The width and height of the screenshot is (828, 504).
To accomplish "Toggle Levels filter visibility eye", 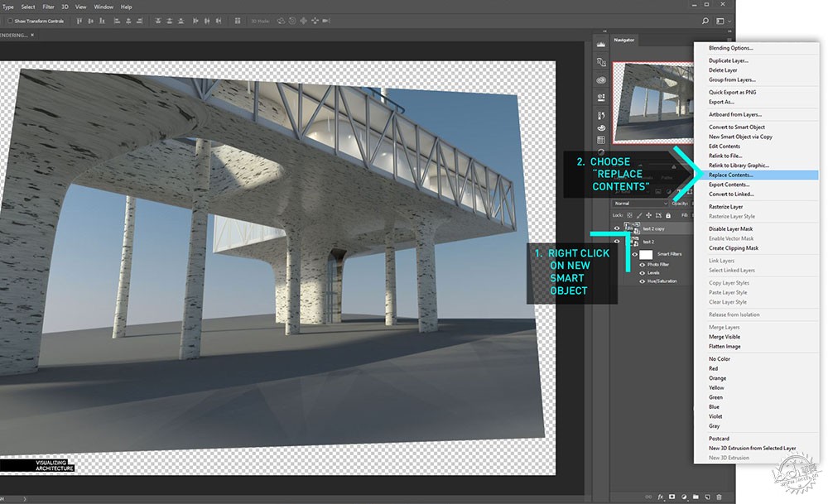I will (643, 273).
